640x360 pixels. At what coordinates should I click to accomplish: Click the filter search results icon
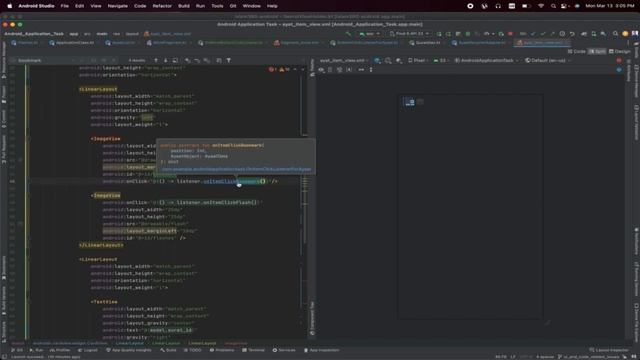[229, 60]
